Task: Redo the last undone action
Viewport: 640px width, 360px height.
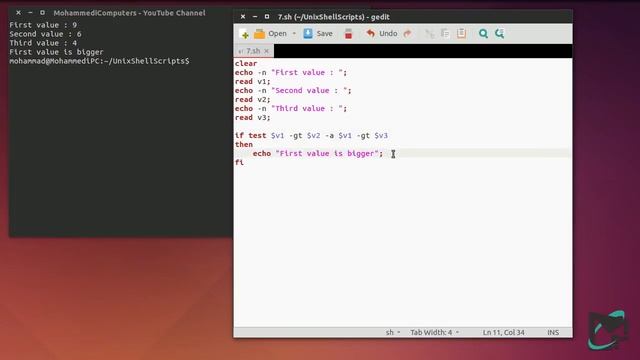Action: tap(407, 34)
